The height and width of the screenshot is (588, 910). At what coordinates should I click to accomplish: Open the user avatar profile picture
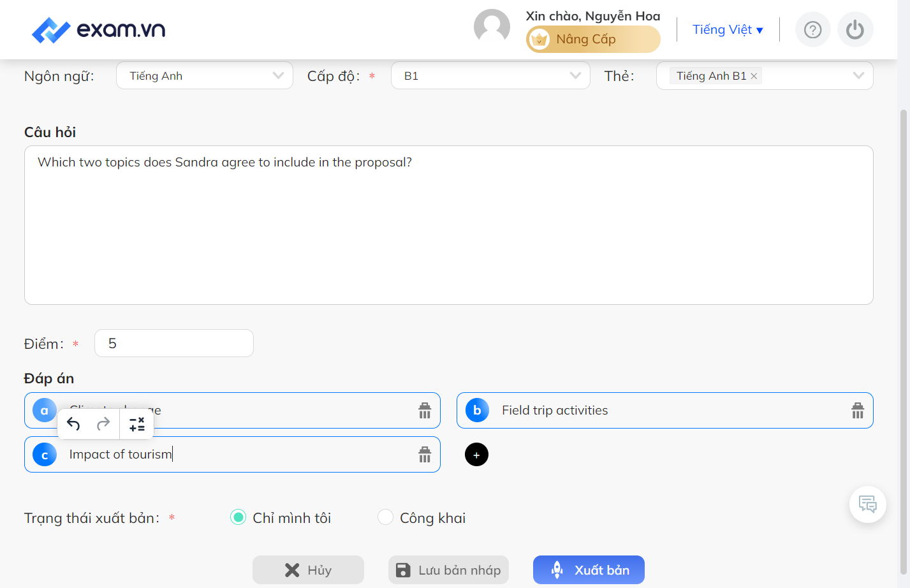pyautogui.click(x=492, y=27)
